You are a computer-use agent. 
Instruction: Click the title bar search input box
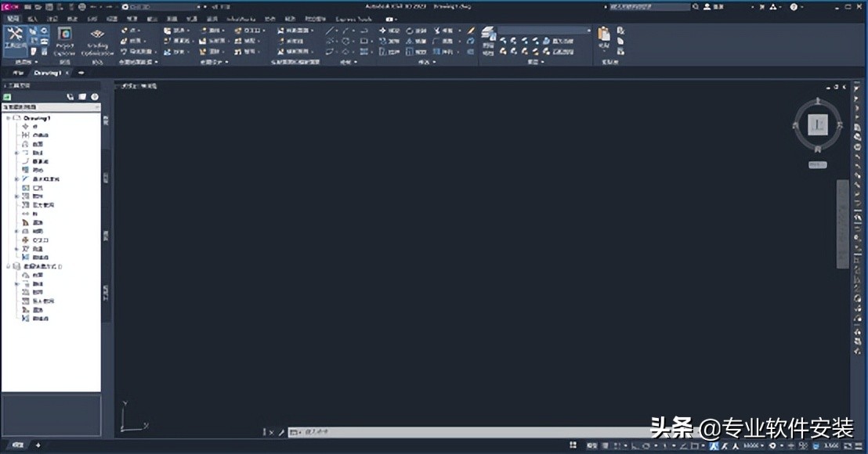pyautogui.click(x=649, y=6)
